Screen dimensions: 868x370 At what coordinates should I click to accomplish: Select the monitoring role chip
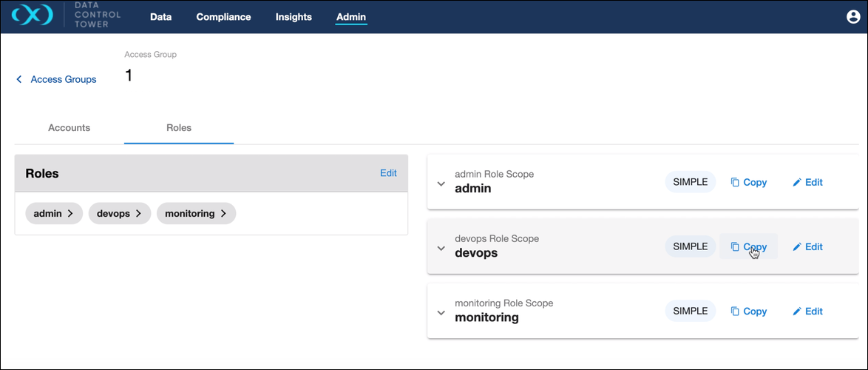coord(196,214)
